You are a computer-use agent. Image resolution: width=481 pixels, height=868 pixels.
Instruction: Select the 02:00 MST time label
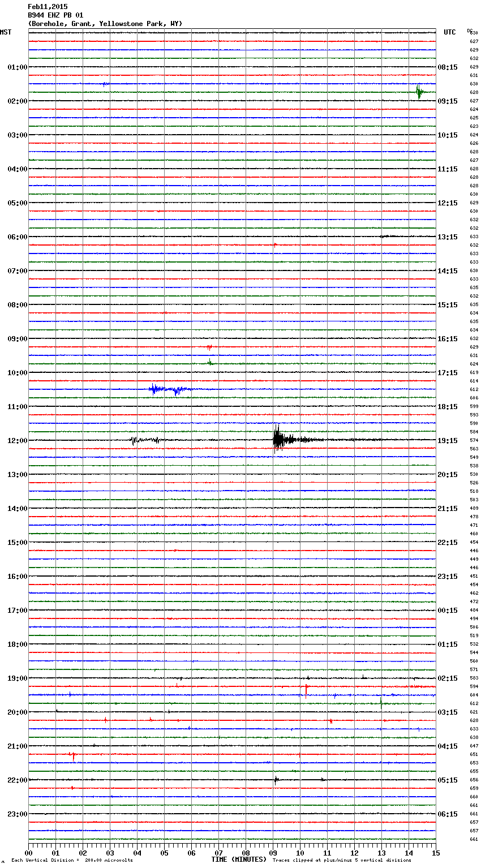coord(18,101)
